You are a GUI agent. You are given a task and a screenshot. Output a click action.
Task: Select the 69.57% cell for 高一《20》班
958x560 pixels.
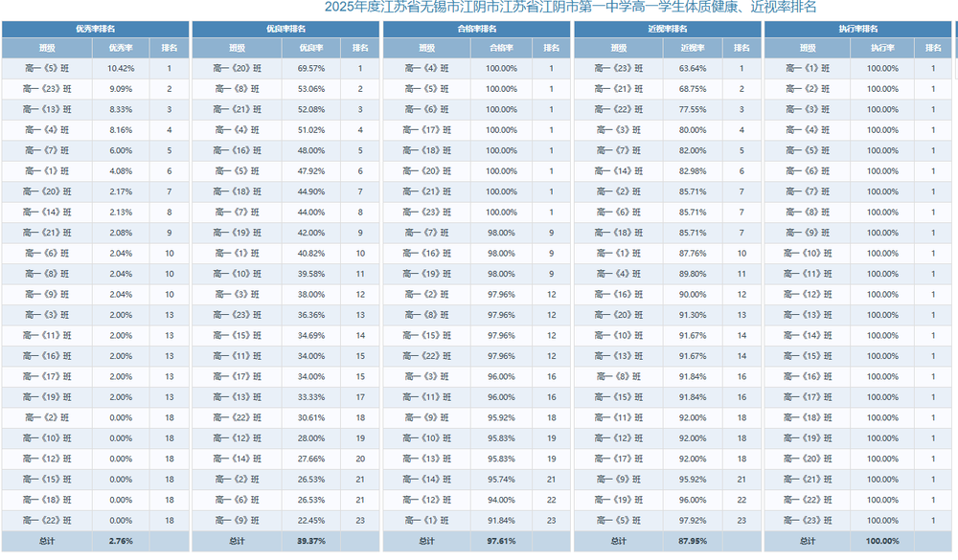click(311, 69)
